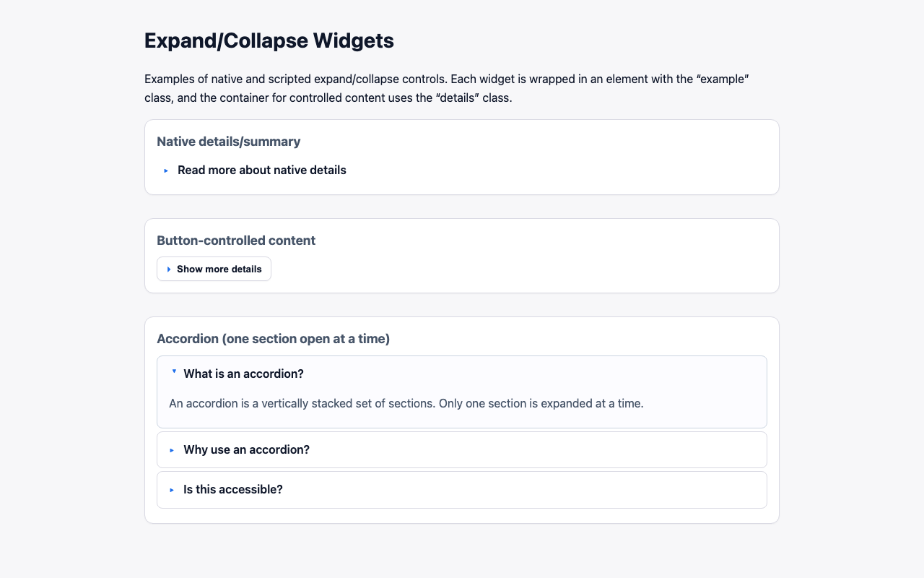This screenshot has height=578, width=924.
Task: Click the arrow icon inside Show more details button
Action: tap(169, 268)
